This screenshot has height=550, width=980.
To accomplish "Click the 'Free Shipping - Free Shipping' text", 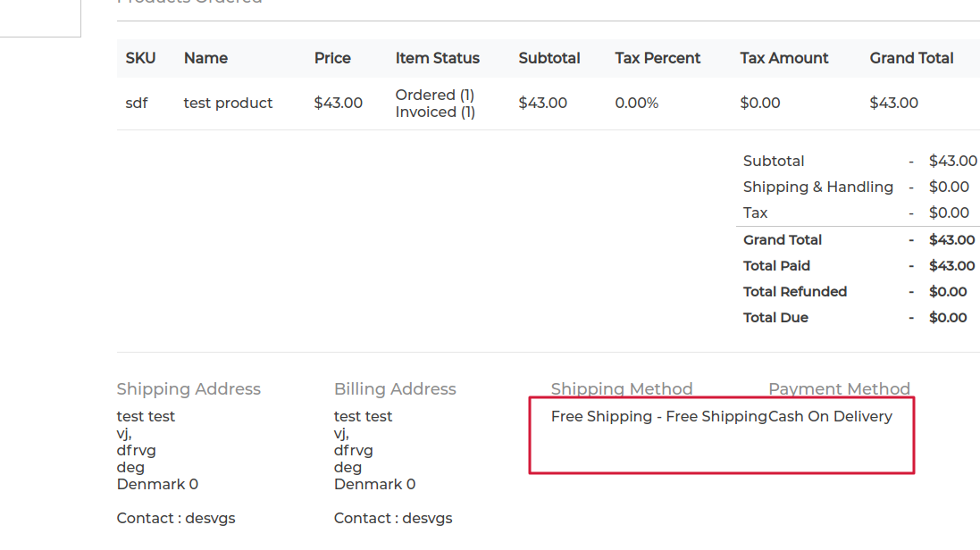I will point(659,416).
